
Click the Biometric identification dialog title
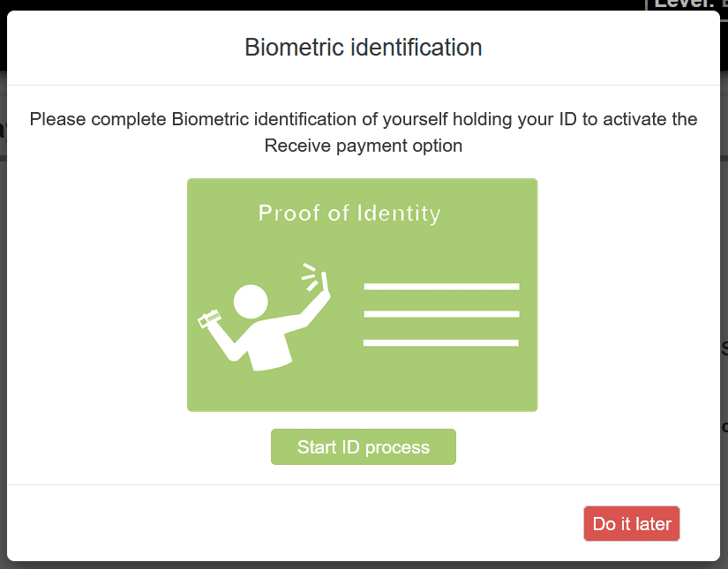point(363,47)
